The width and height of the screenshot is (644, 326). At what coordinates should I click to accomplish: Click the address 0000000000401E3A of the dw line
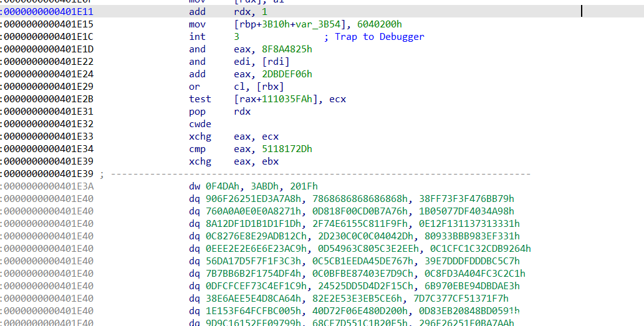(x=49, y=186)
